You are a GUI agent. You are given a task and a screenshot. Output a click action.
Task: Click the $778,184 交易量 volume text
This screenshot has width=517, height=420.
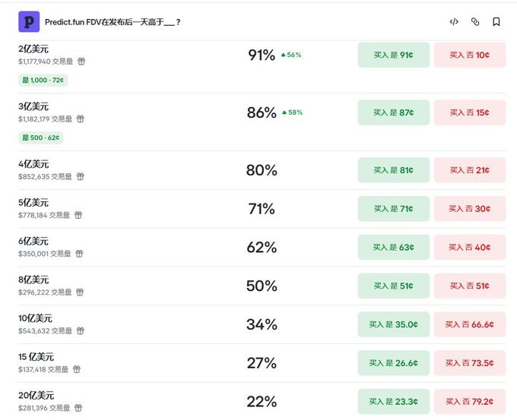(x=44, y=216)
